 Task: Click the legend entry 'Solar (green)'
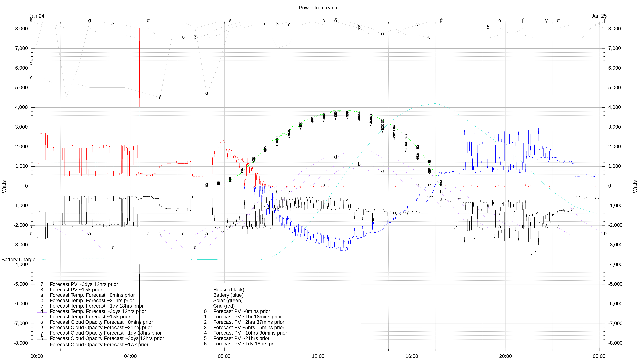coord(228,301)
